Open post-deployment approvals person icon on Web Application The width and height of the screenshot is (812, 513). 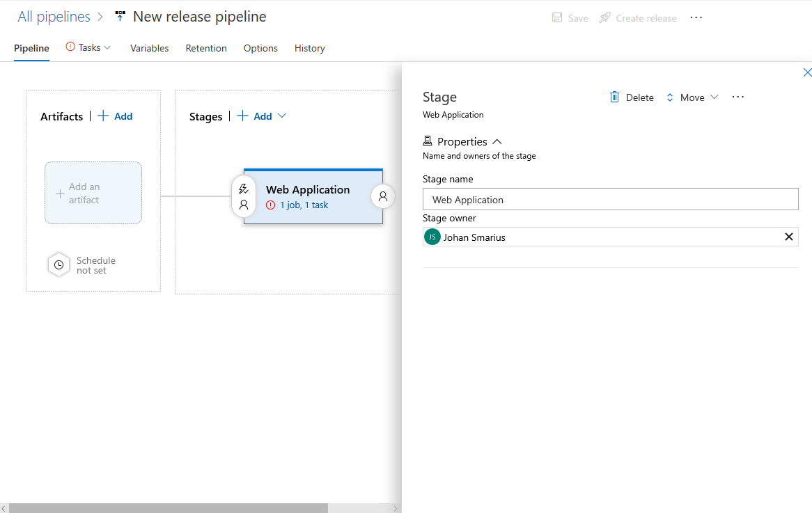pyautogui.click(x=382, y=197)
